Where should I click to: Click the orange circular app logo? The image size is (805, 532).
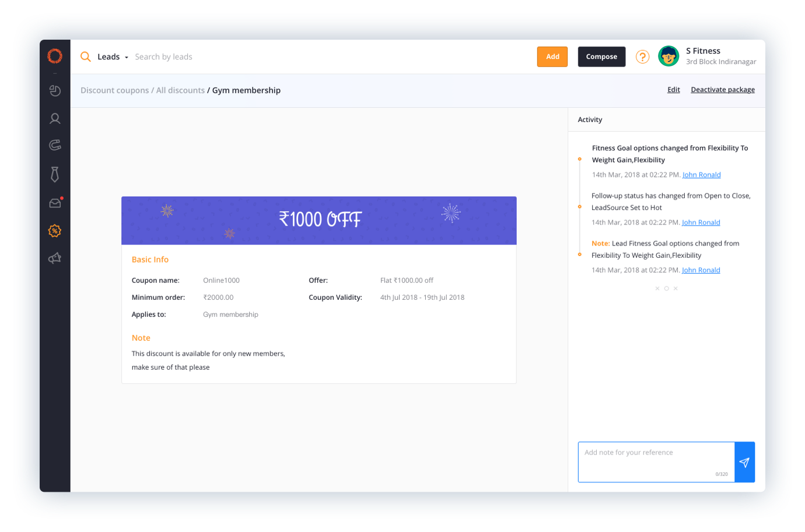(x=55, y=56)
